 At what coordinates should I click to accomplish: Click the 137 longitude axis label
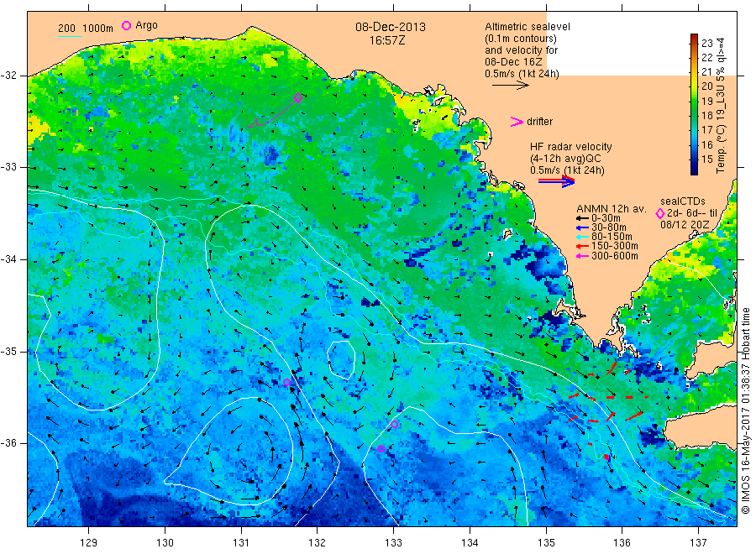click(x=698, y=543)
